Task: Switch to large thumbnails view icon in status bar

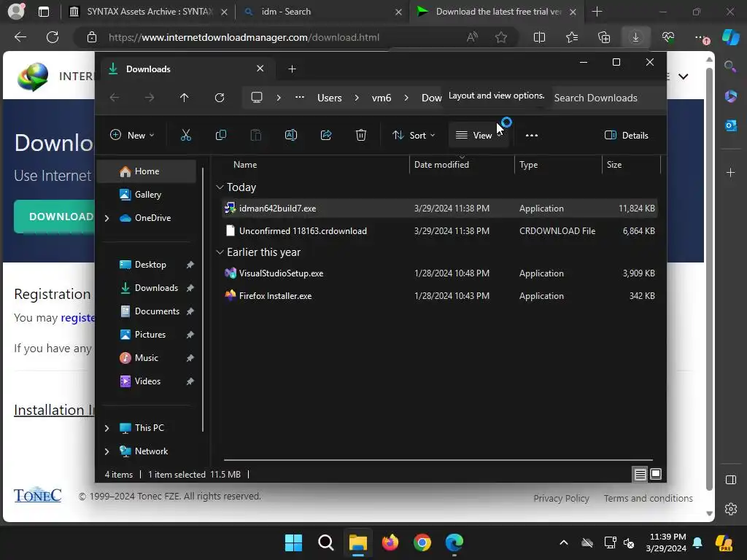Action: coord(656,474)
